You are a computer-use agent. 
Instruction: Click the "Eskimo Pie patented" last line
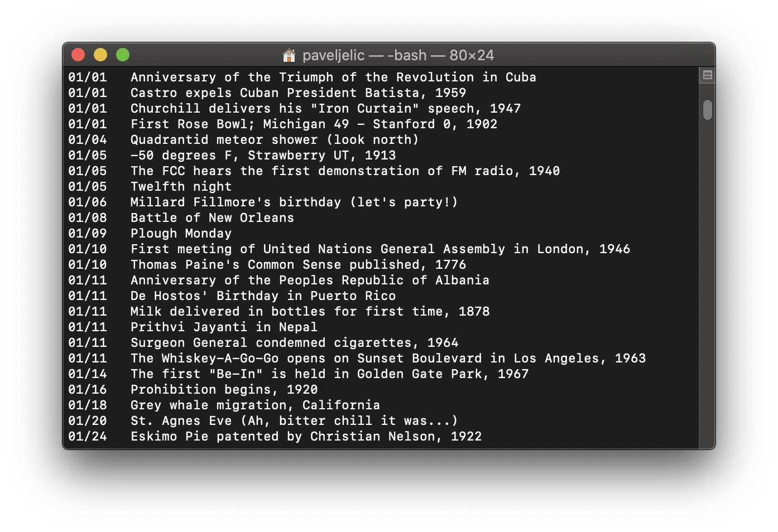[x=306, y=437]
